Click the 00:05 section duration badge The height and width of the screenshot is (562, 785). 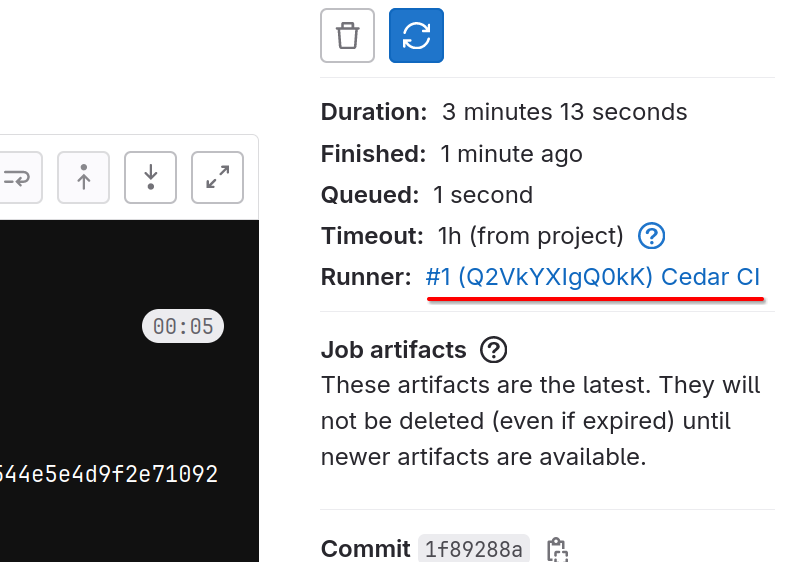(183, 326)
